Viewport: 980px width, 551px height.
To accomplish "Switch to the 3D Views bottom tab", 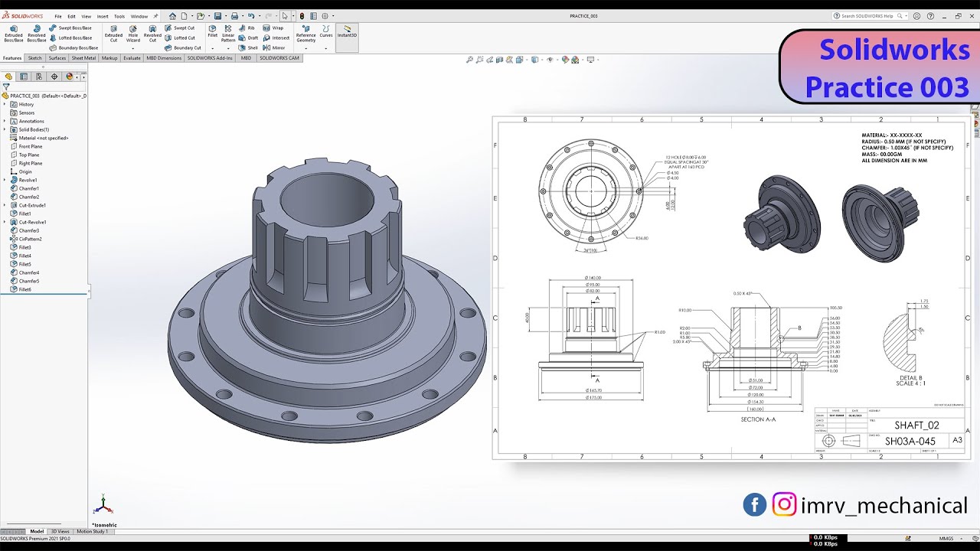I will (x=60, y=531).
